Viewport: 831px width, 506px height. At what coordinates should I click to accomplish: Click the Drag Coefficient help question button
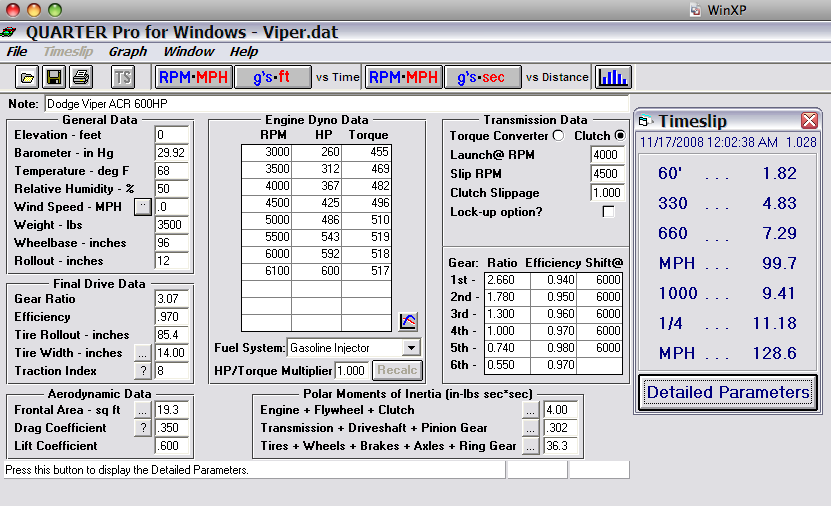142,428
